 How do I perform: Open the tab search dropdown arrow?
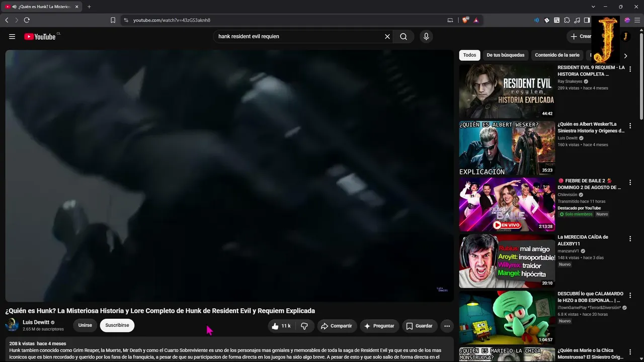(594, 7)
